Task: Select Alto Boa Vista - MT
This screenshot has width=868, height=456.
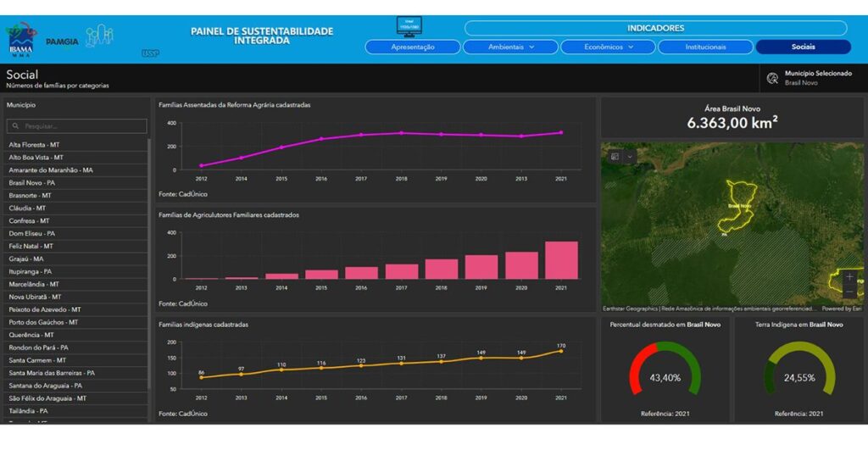Action: tap(75, 157)
